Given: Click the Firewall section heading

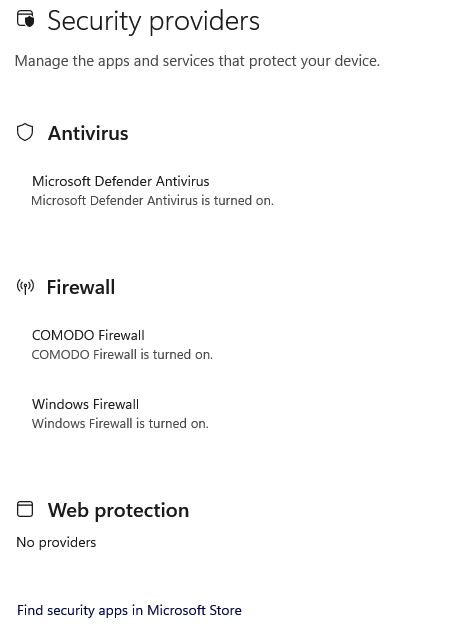Looking at the screenshot, I should click(81, 287).
